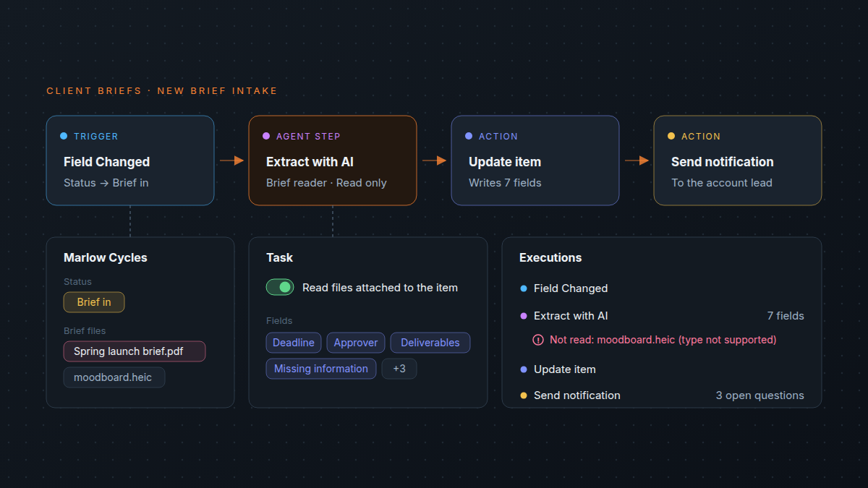Viewport: 868px width, 488px height.
Task: Click the Approver field chip
Action: pos(356,343)
